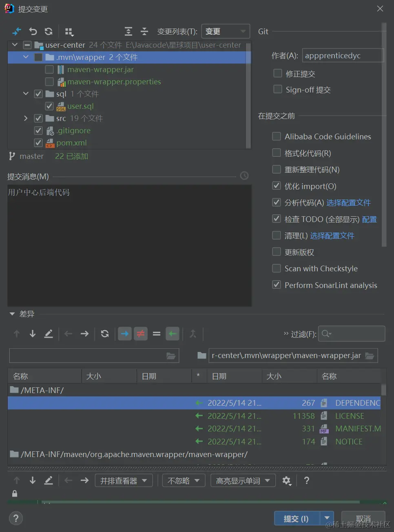Click the show diff icon in changes toolbar
This screenshot has width=394, height=532.
coord(17,31)
